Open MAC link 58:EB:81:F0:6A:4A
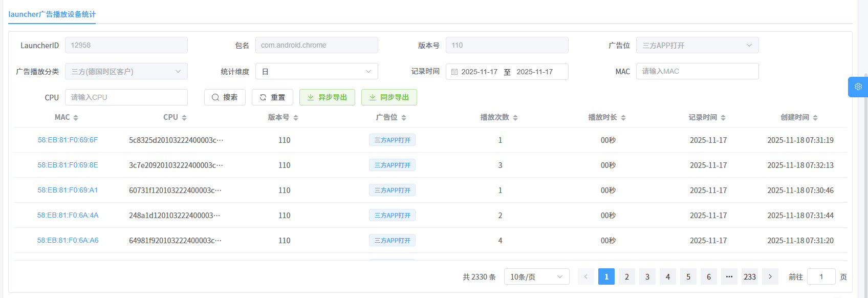 68,215
